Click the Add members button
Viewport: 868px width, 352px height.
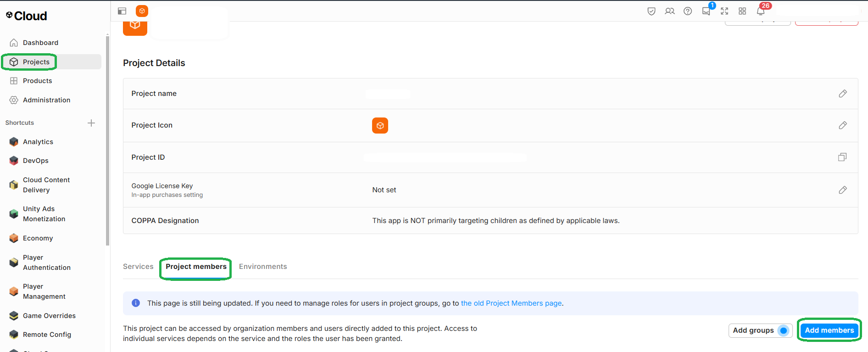pos(829,330)
